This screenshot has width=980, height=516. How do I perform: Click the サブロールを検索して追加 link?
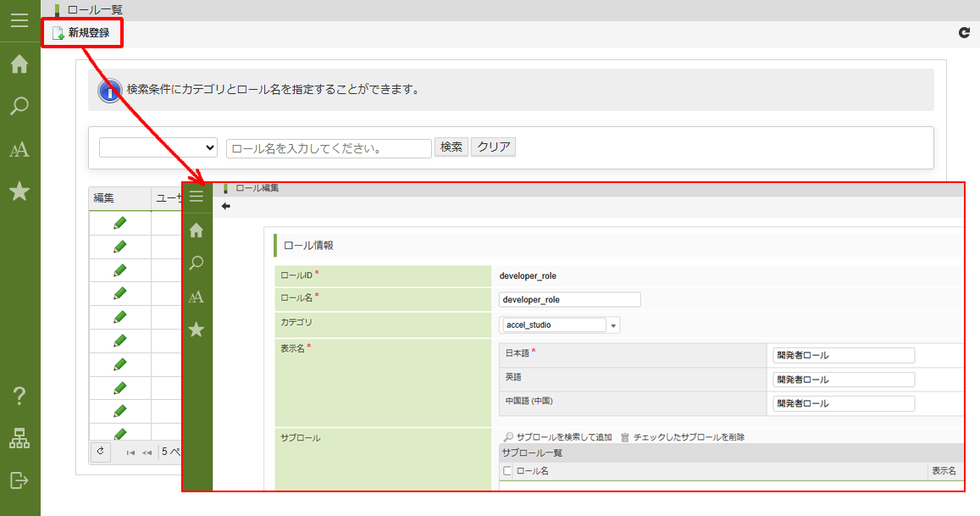coord(563,437)
